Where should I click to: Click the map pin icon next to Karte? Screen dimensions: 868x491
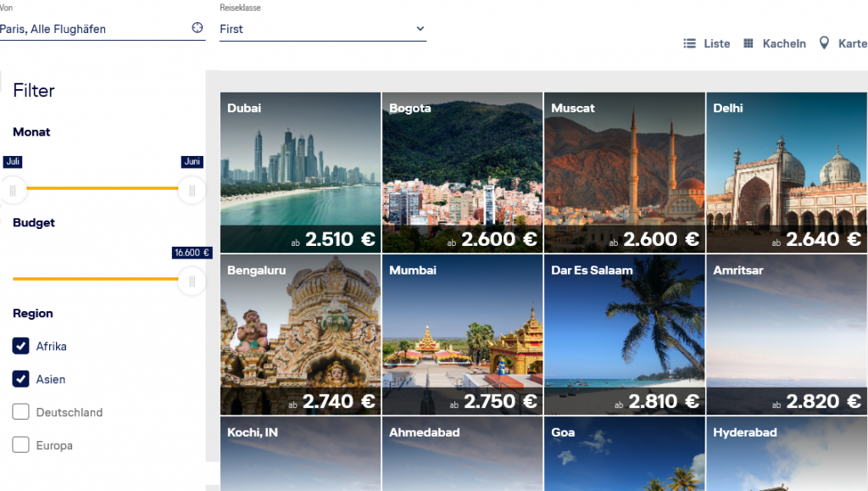pyautogui.click(x=824, y=43)
